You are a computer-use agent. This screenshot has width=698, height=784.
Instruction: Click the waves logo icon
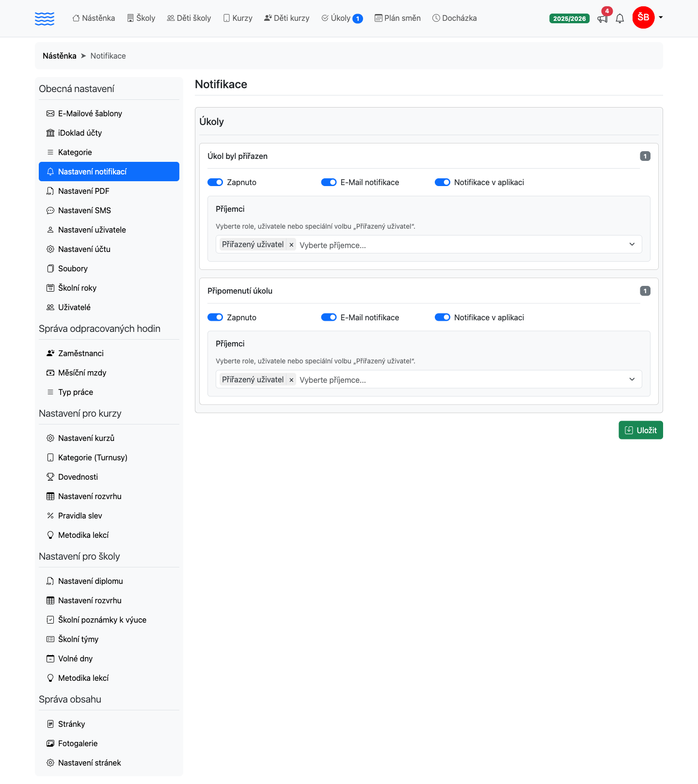[45, 18]
